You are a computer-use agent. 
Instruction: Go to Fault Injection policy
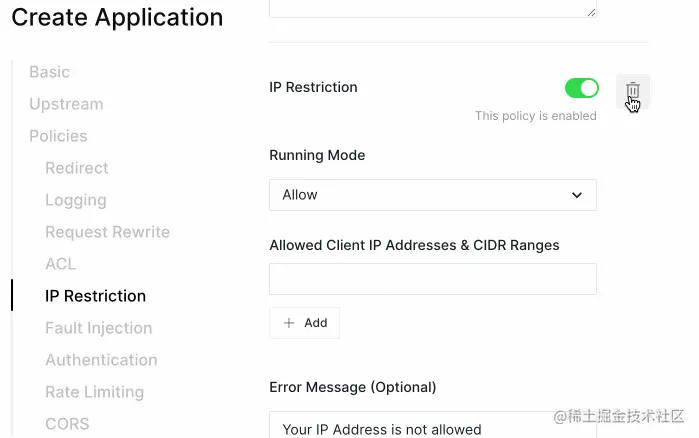click(x=98, y=328)
